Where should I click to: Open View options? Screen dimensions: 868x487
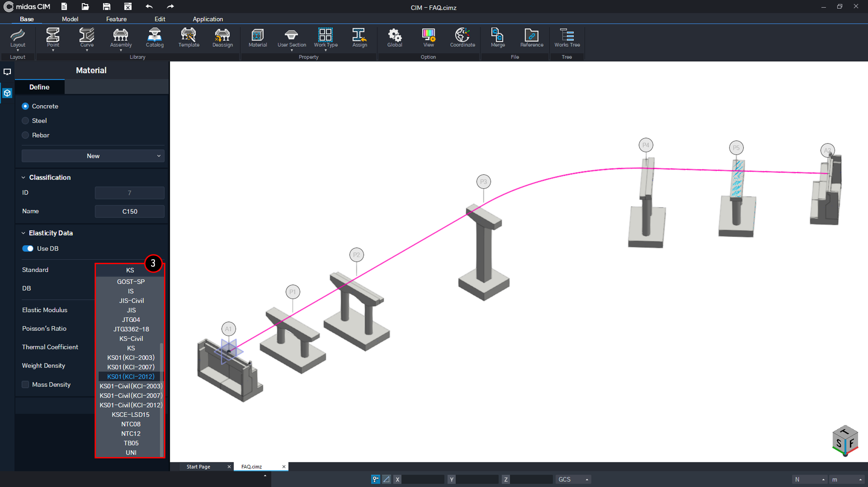point(428,37)
